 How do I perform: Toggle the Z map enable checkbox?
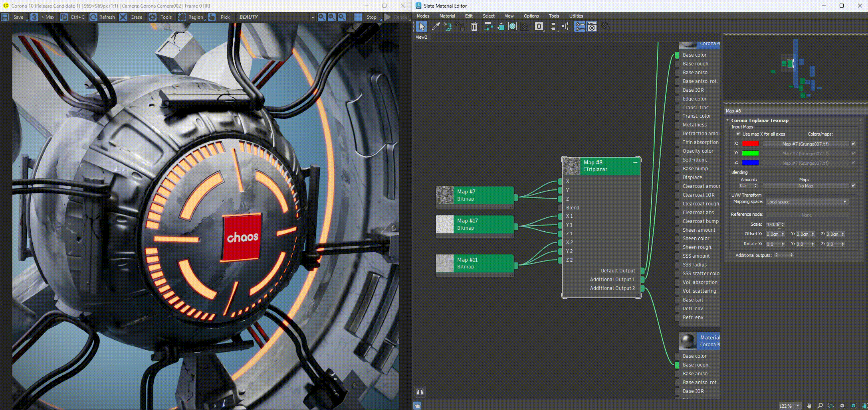coord(853,163)
